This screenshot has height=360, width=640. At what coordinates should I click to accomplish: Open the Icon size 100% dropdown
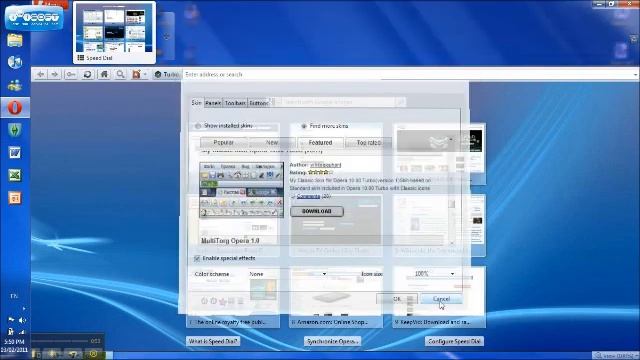click(434, 273)
